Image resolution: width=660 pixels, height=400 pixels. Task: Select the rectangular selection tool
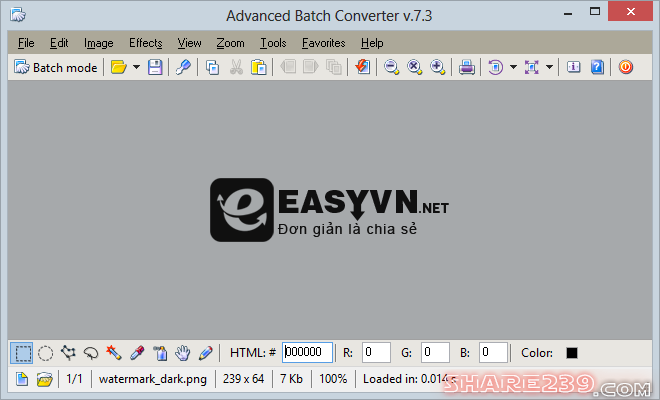(x=21, y=353)
